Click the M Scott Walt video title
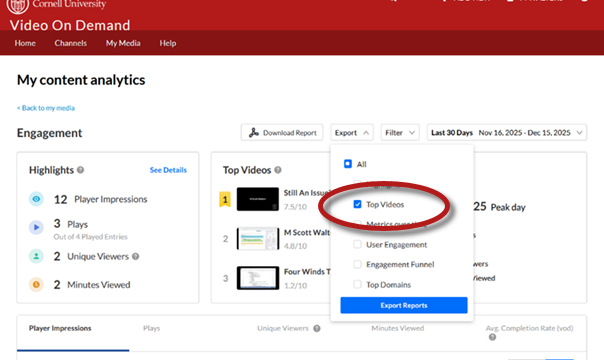The width and height of the screenshot is (604, 360). click(x=307, y=233)
